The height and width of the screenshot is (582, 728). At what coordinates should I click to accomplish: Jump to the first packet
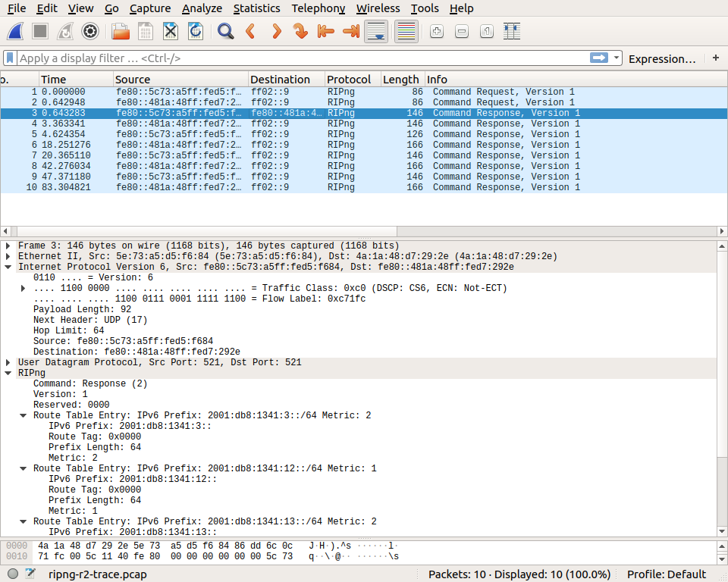click(x=326, y=32)
